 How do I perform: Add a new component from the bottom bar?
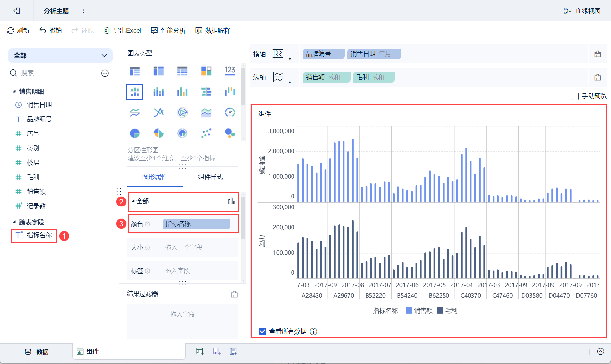click(200, 352)
